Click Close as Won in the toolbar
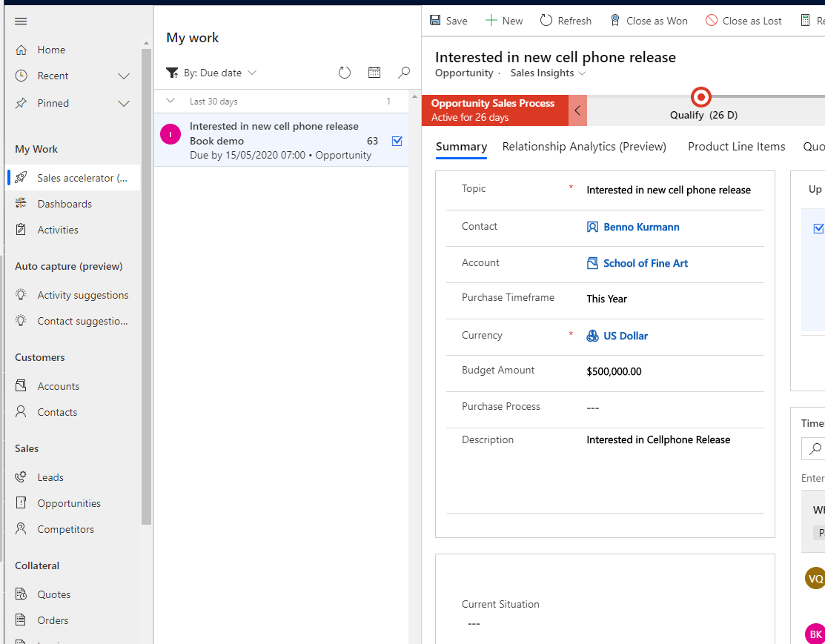 coord(649,21)
